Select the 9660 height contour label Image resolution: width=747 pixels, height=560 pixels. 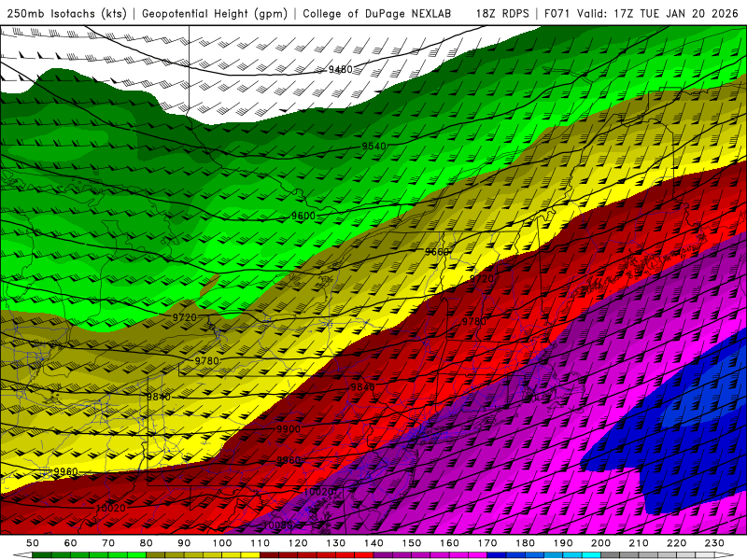click(437, 251)
